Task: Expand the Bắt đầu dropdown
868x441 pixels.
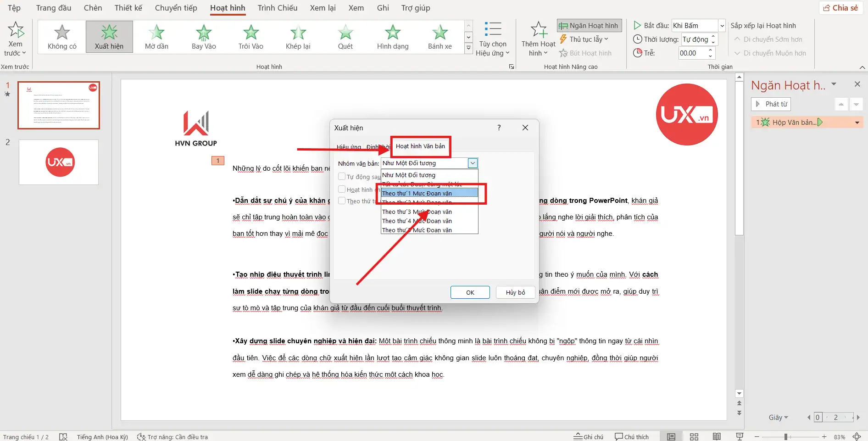Action: point(722,26)
